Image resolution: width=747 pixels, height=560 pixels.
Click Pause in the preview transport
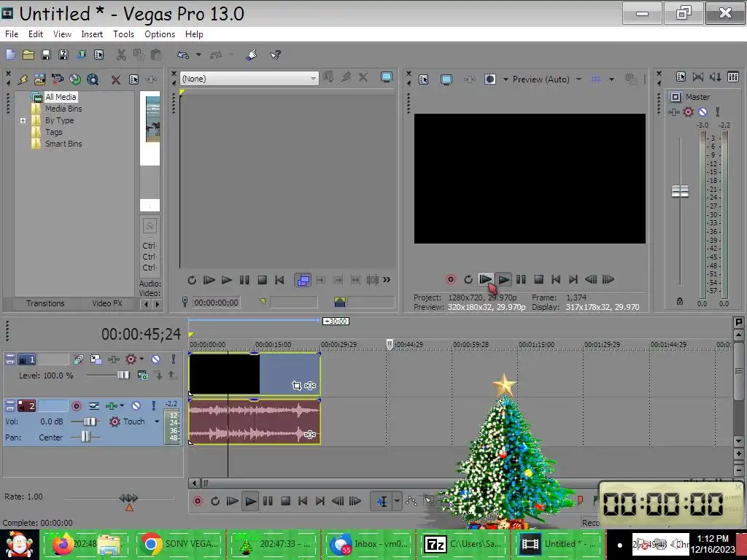[x=521, y=279]
